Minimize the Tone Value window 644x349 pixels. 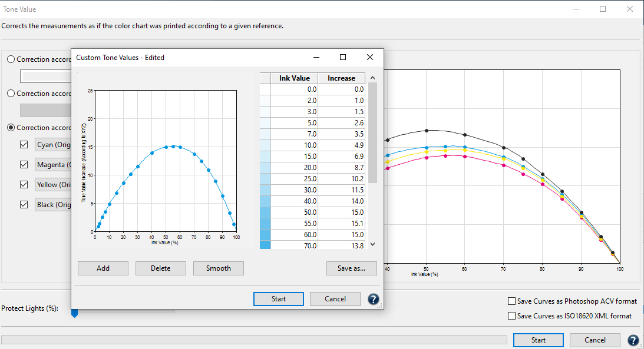tap(576, 9)
